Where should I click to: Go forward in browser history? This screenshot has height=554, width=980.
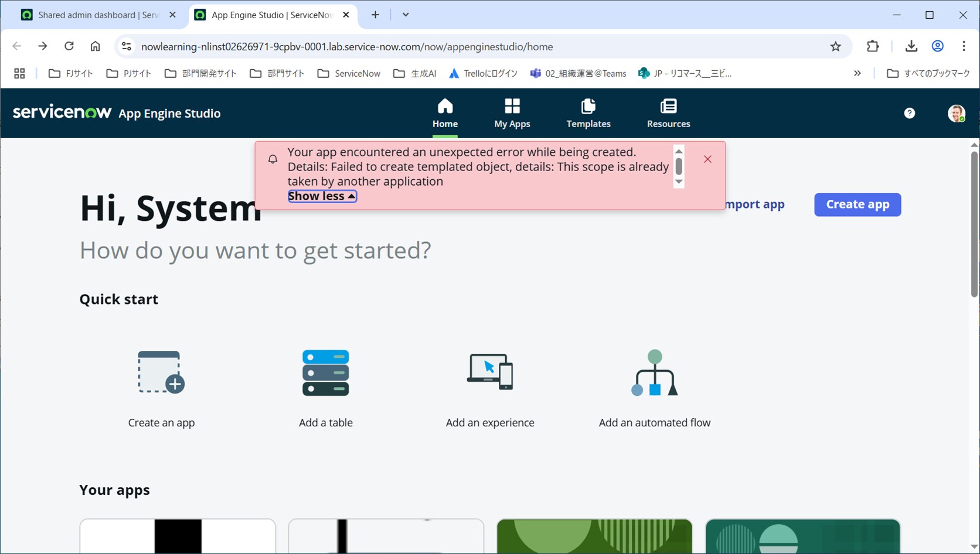point(43,46)
